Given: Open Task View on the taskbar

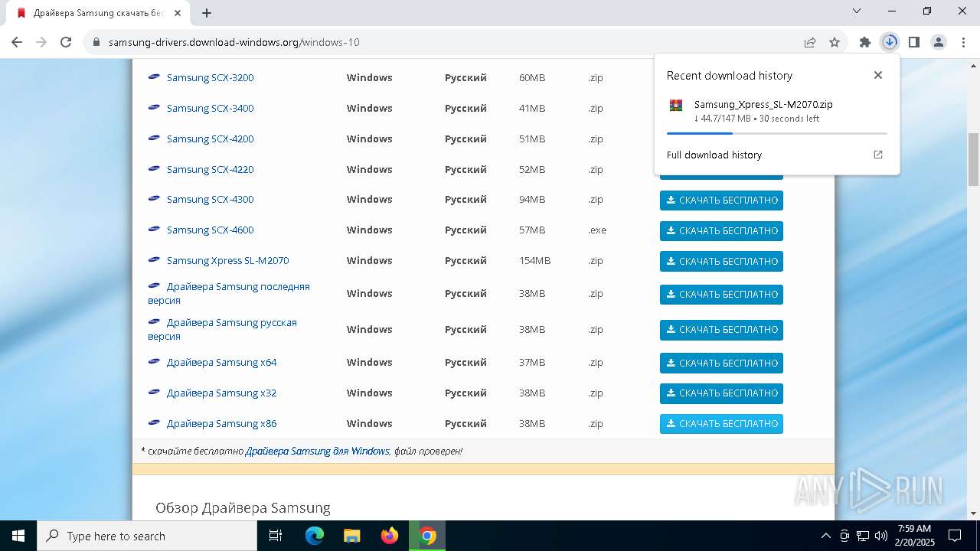Looking at the screenshot, I should (x=276, y=536).
